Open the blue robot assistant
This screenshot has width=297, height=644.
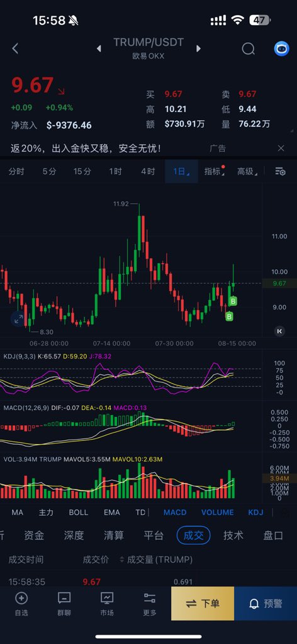[x=282, y=48]
